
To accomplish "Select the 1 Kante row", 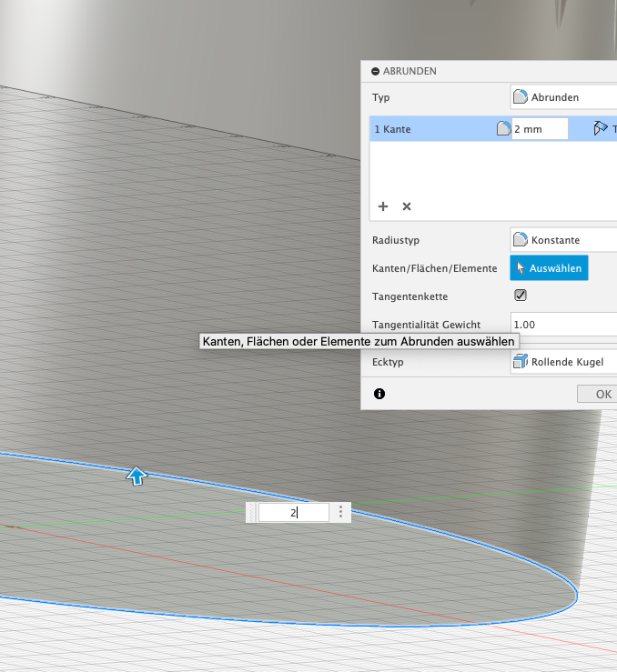I will pos(428,129).
